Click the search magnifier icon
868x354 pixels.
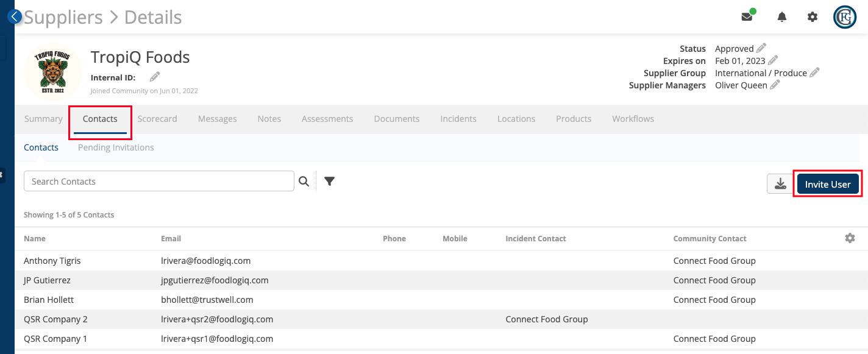pyautogui.click(x=304, y=181)
